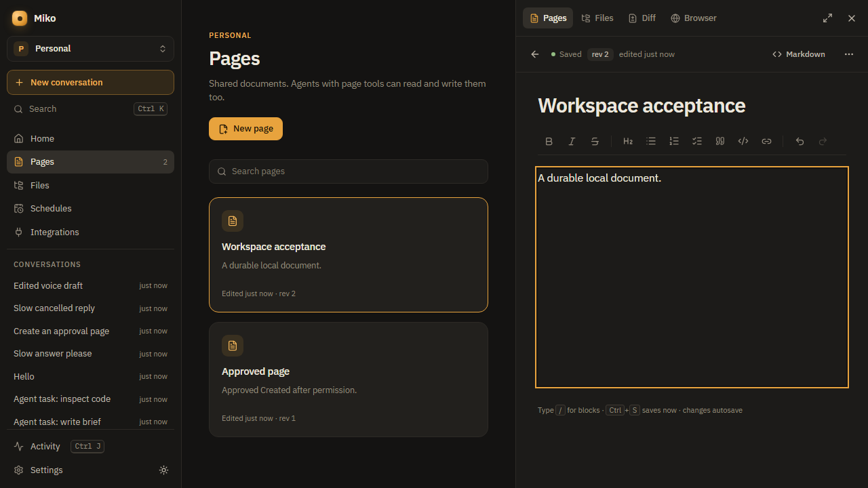Expand the side panel to fullscreen
This screenshot has height=488, width=868.
click(x=827, y=18)
